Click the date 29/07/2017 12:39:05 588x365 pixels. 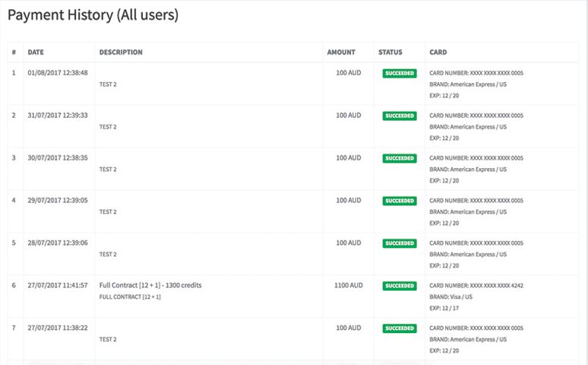(x=58, y=200)
